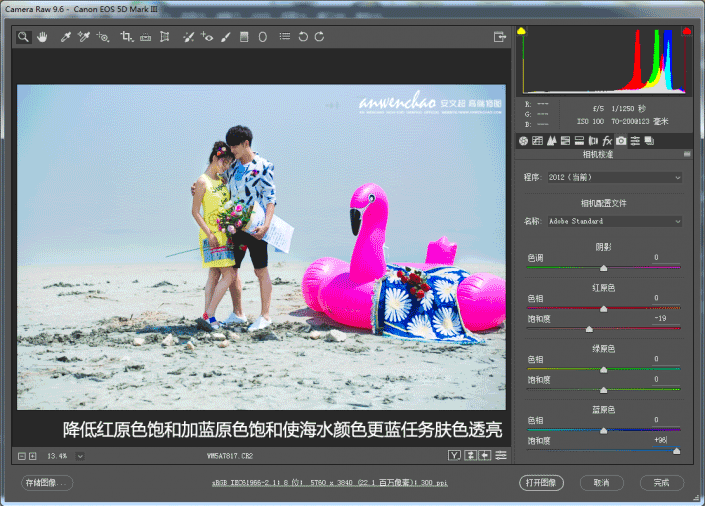Click the Open Image button

point(541,483)
